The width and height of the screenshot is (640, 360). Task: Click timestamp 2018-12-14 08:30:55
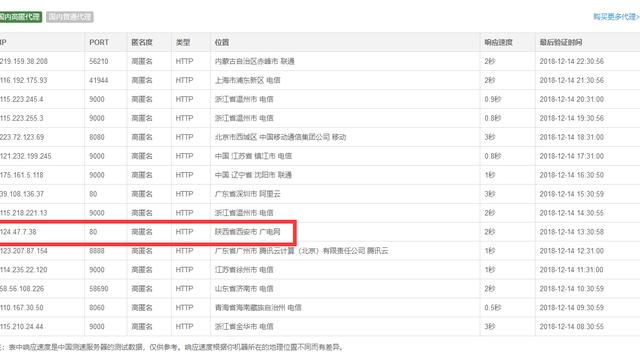point(571,327)
